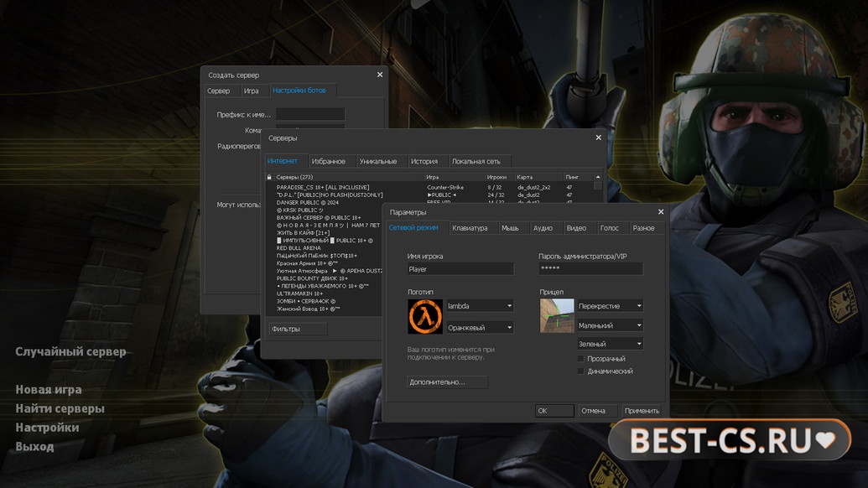
Task: Select ЗОМБИ СЕРВАЧОК server row
Action: coord(325,301)
